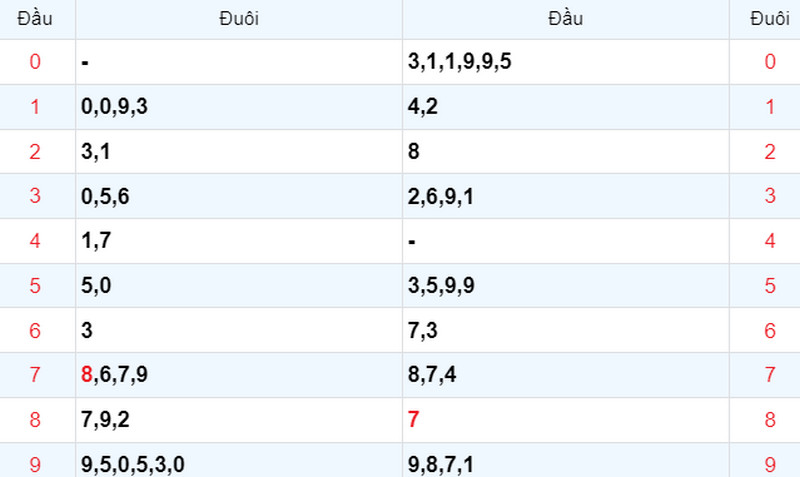Viewport: 800px width, 477px height.
Task: Select the cell with 7,9,2
Action: [x=105, y=420]
